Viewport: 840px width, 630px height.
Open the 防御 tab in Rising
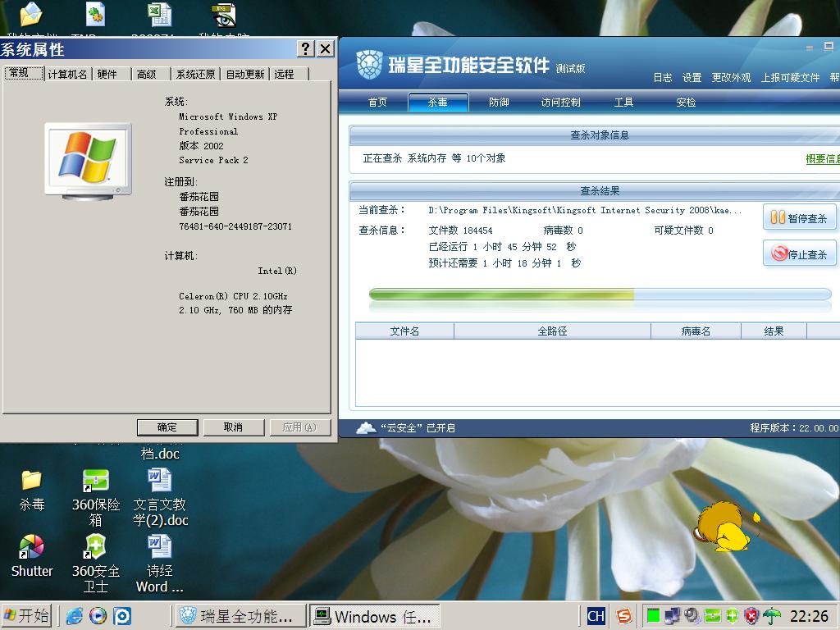(x=499, y=102)
